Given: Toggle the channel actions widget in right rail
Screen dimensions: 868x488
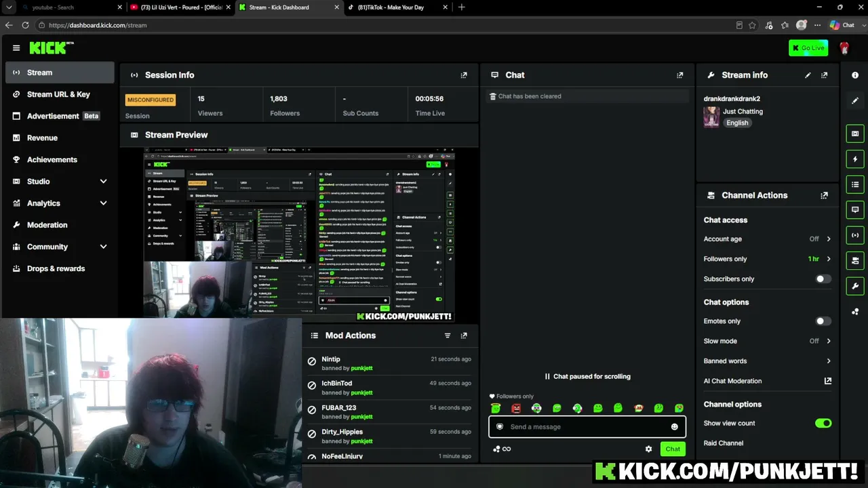Looking at the screenshot, I should point(855,260).
